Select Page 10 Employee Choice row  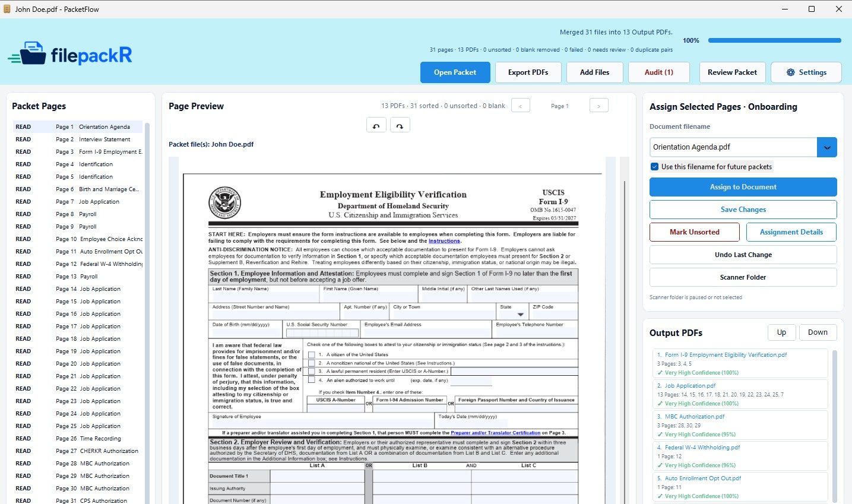click(78, 239)
